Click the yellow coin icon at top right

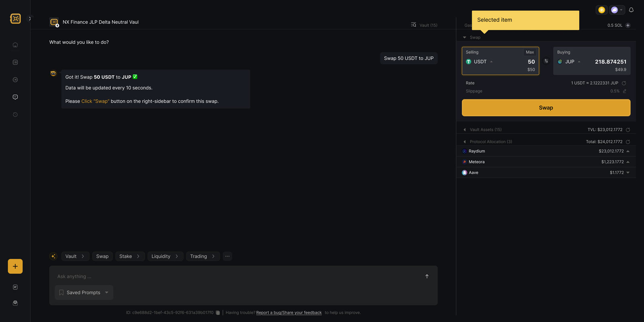pos(602,10)
